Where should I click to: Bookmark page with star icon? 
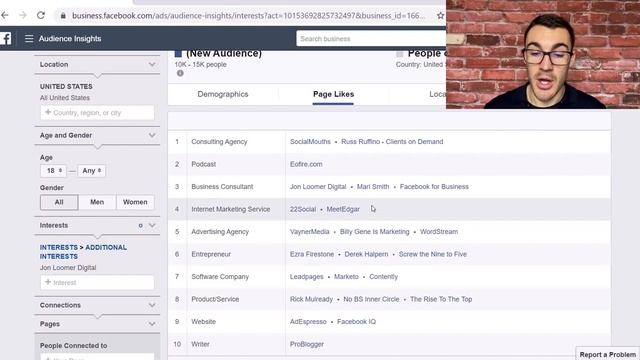(440, 16)
